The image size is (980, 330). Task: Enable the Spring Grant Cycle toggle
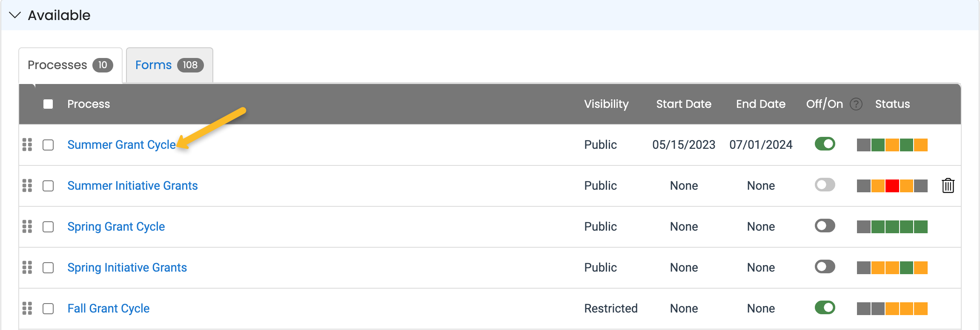(x=824, y=226)
